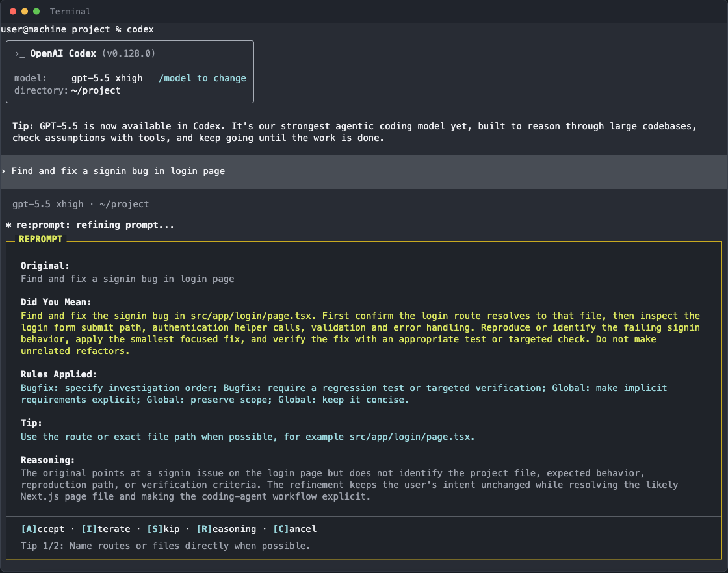Choose the Cancel option
Image resolution: width=728 pixels, height=573 pixels.
295,529
